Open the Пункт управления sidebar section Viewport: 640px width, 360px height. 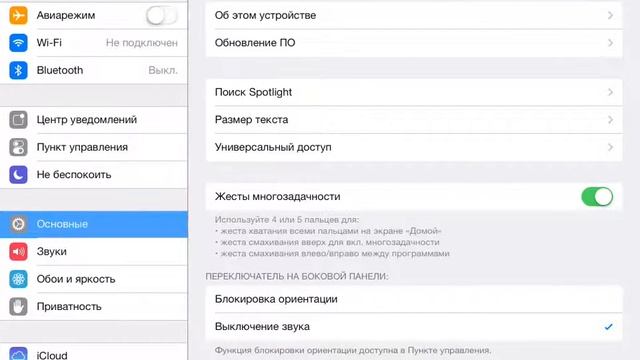click(94, 147)
